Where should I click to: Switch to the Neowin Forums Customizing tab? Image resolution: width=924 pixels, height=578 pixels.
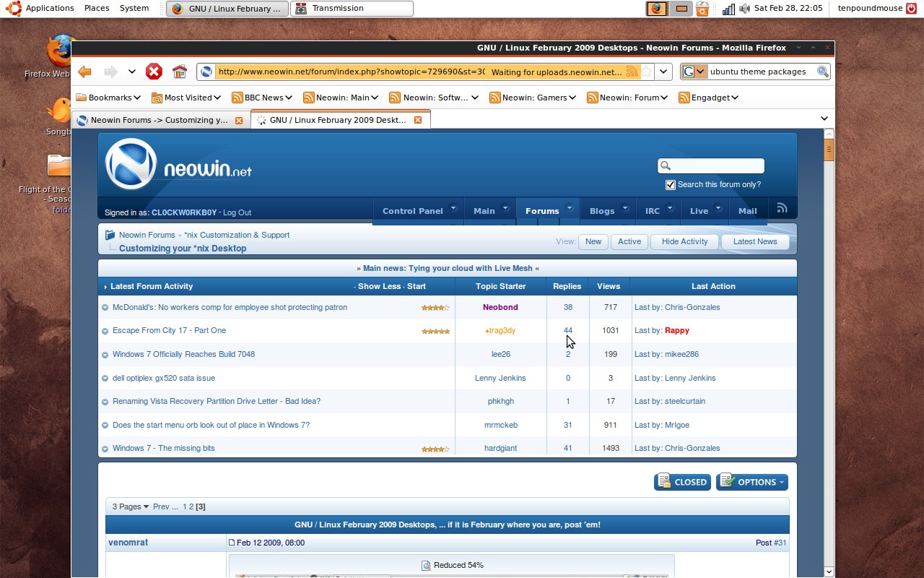[x=160, y=120]
